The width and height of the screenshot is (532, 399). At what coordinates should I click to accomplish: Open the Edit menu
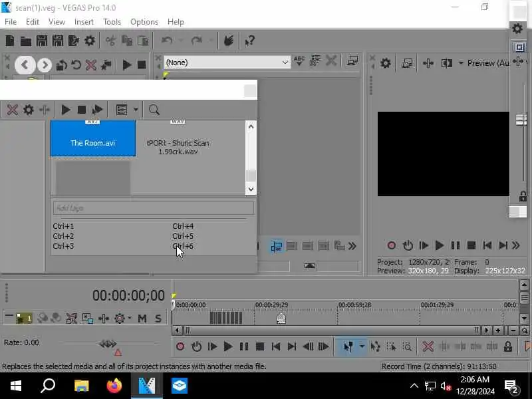32,22
